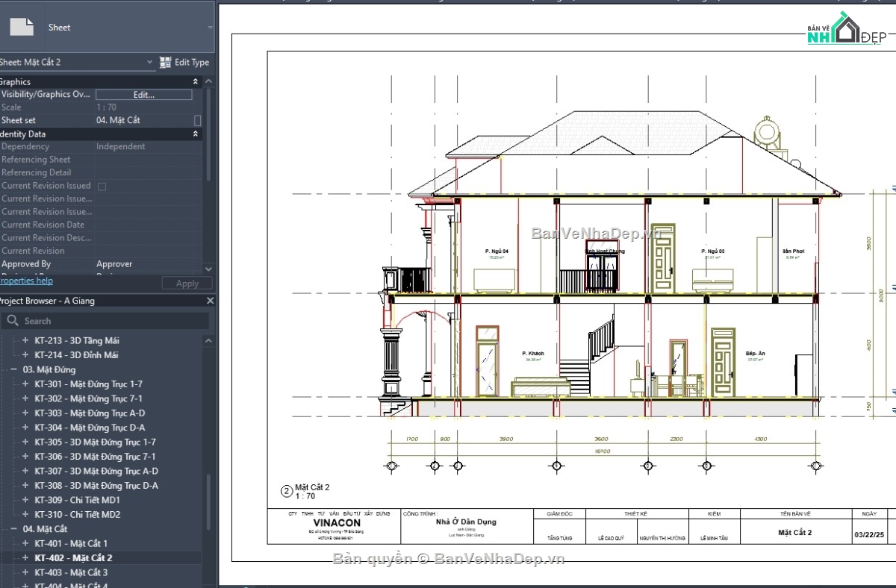Select the '03. Mặt Đứng' group label
Viewport: 896px width, 588px height.
pos(49,369)
